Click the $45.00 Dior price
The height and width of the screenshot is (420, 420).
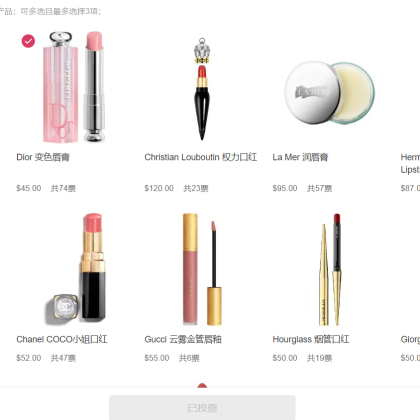click(x=29, y=188)
